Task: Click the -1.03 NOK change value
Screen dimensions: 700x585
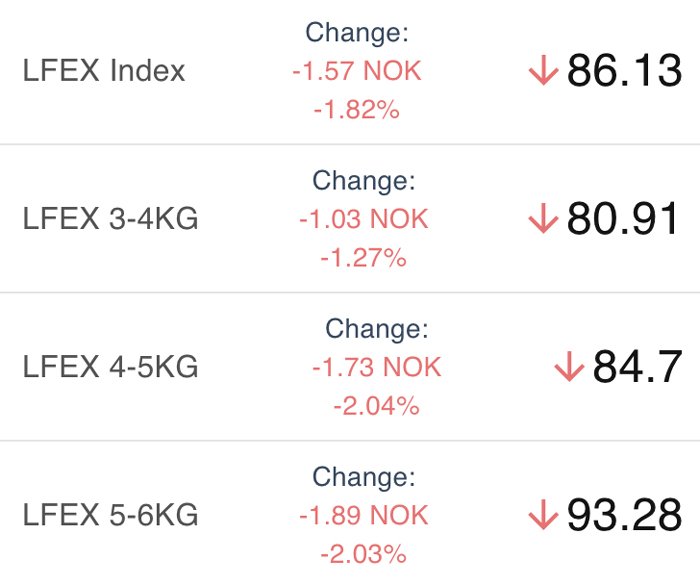Action: (x=363, y=219)
